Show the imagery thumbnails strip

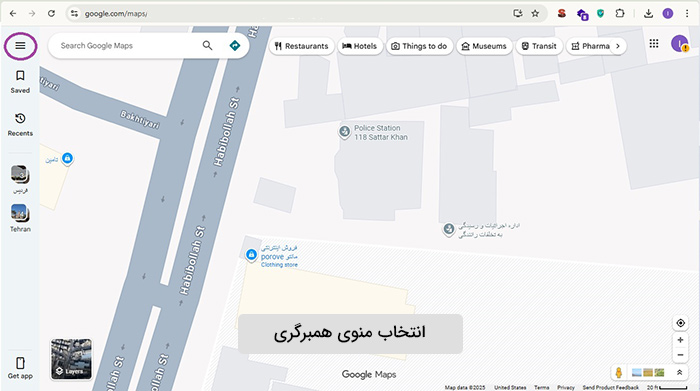click(648, 372)
